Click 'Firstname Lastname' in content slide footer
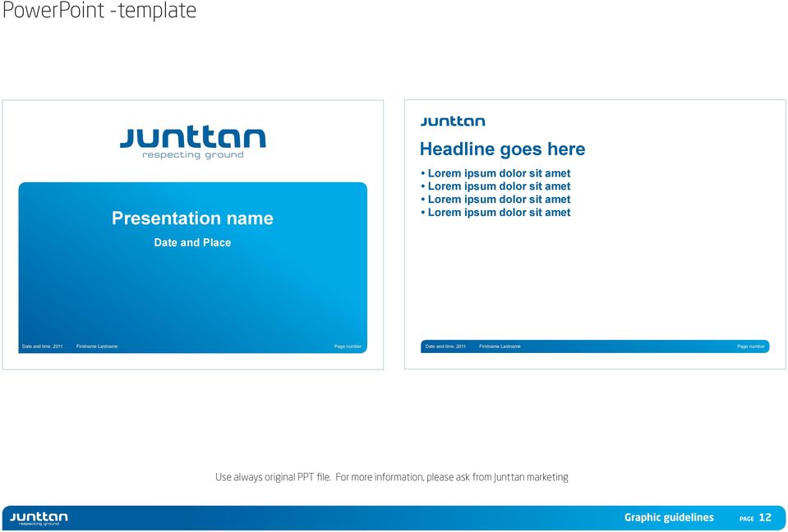Screen dimensions: 788x532 pyautogui.click(x=500, y=346)
